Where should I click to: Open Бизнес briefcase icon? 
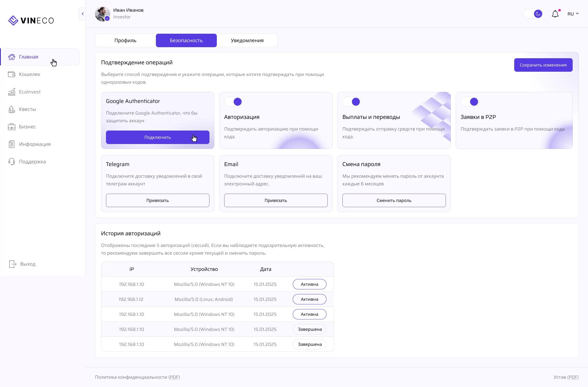coord(12,127)
